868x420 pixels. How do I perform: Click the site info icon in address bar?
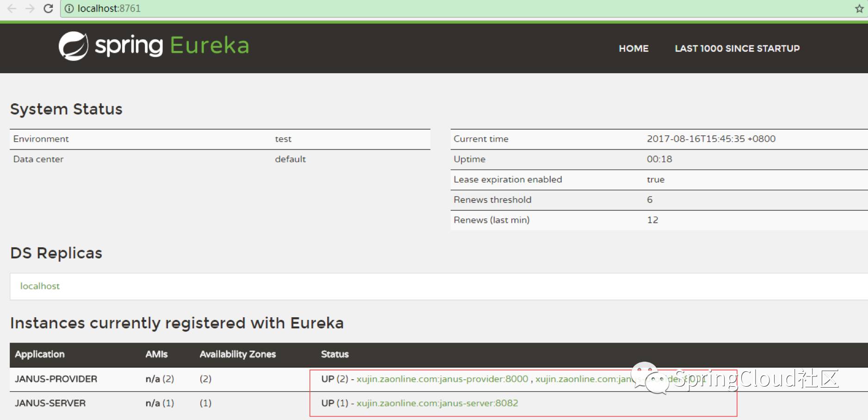click(x=69, y=8)
